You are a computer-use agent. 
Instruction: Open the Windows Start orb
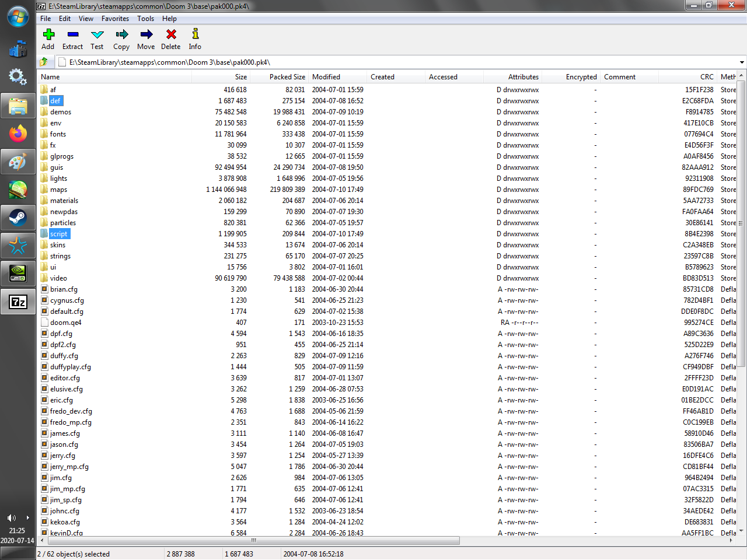coord(18,16)
